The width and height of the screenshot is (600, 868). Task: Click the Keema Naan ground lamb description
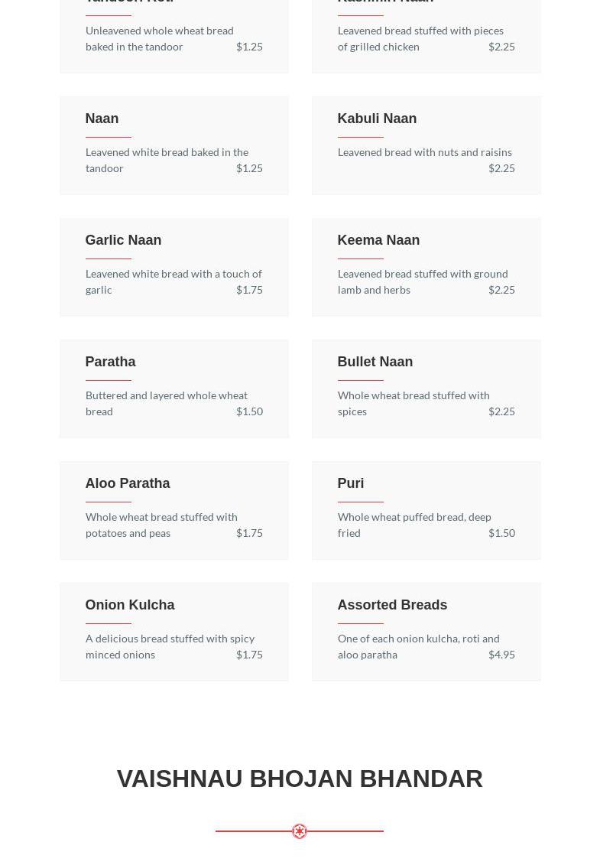point(422,281)
